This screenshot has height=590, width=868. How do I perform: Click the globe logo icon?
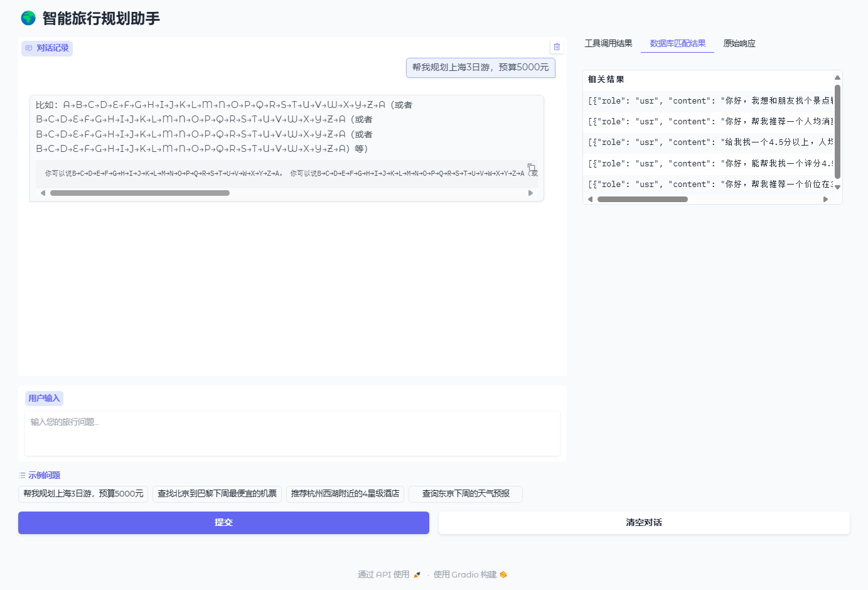28,18
